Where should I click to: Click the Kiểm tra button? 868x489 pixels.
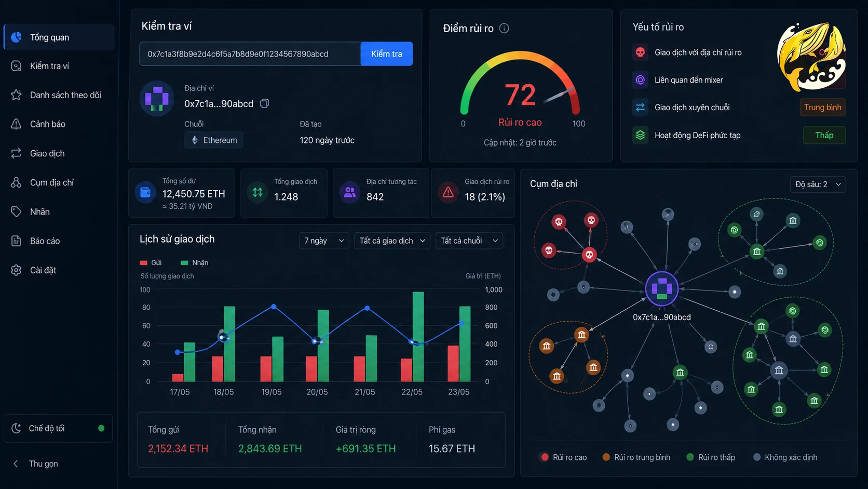387,54
